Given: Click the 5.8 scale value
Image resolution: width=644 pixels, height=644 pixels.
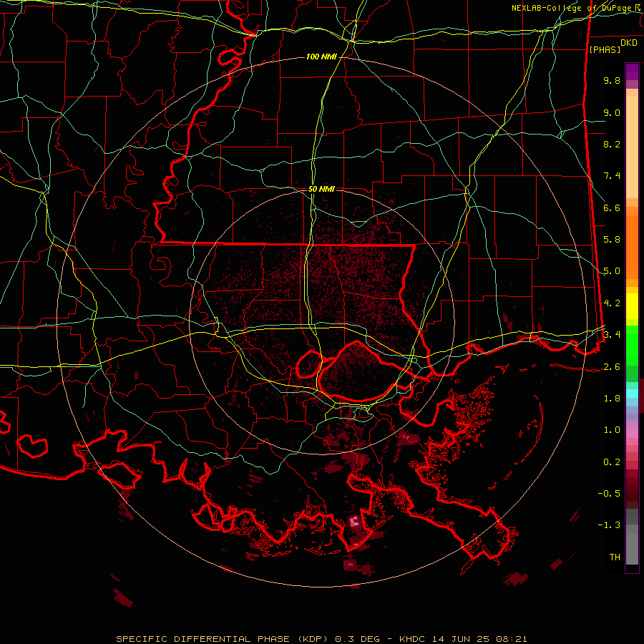Looking at the screenshot, I should pos(612,240).
